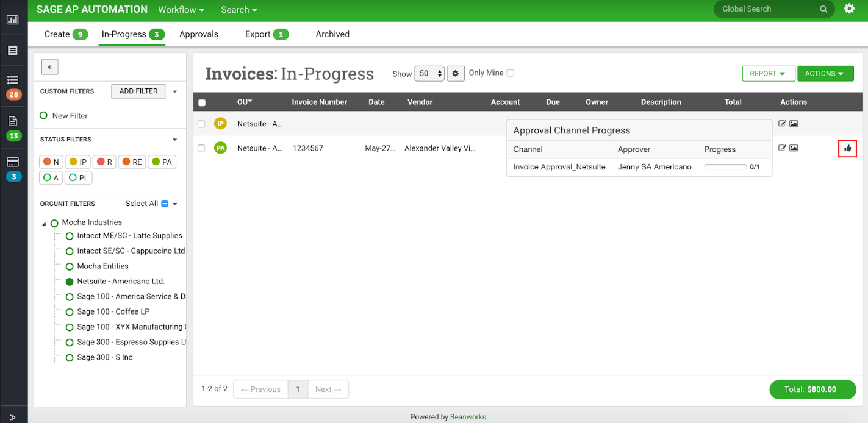
Task: Open Orgunit Filters caret menu
Action: click(175, 204)
